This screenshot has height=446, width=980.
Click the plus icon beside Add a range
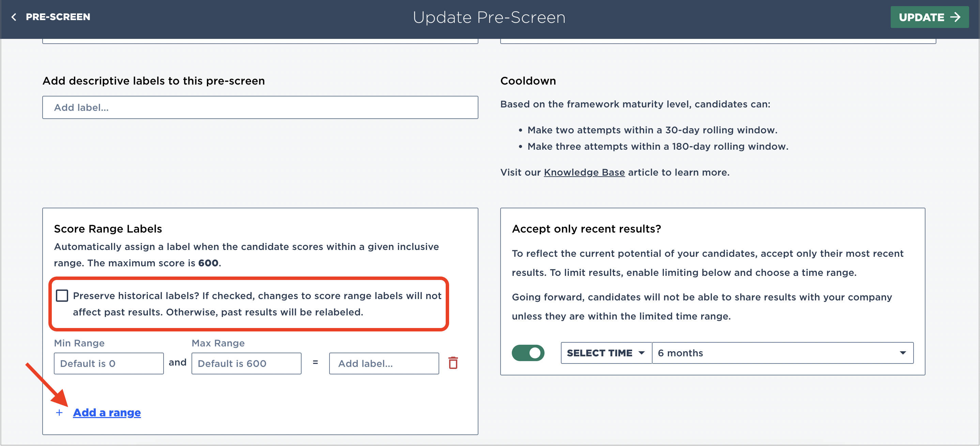pos(59,412)
